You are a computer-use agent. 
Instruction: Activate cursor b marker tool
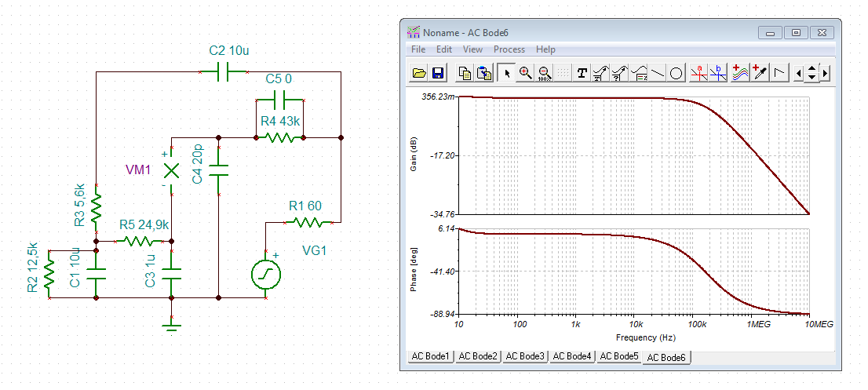point(718,73)
